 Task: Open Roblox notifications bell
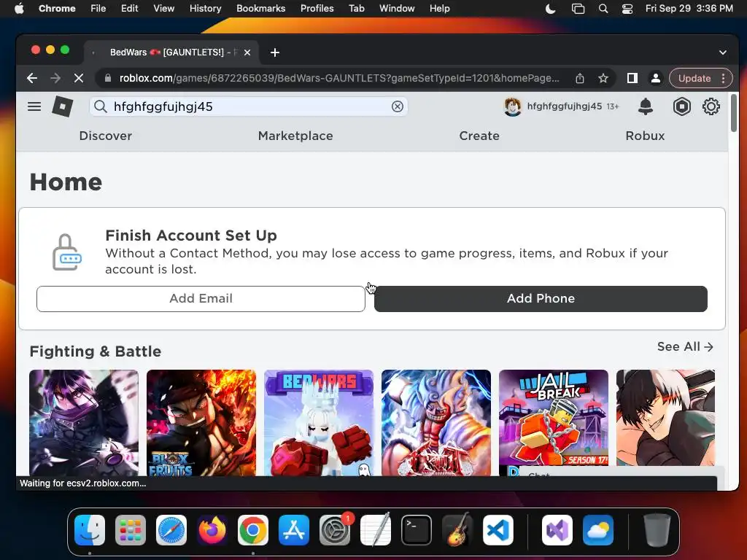pos(646,106)
